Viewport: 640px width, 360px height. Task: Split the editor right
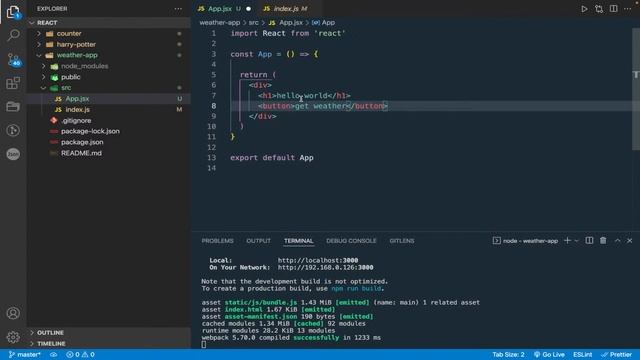(613, 9)
